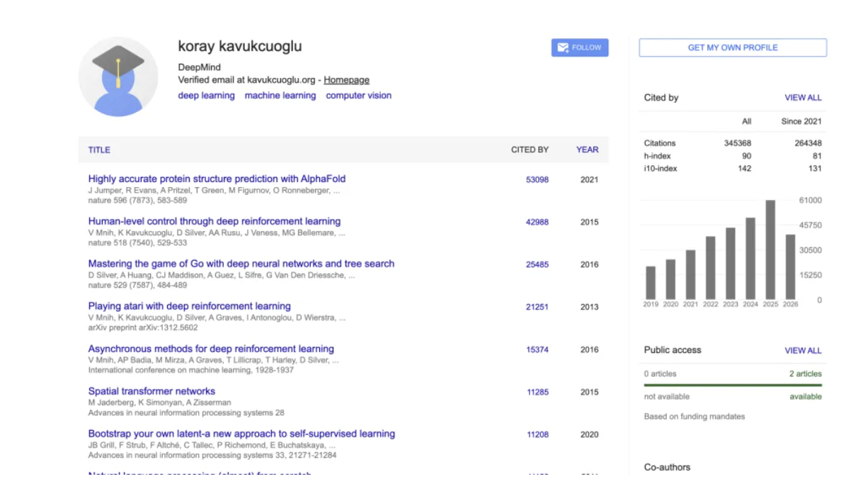Open the Homepage link
This screenshot has height=496, width=868.
pyautogui.click(x=346, y=80)
